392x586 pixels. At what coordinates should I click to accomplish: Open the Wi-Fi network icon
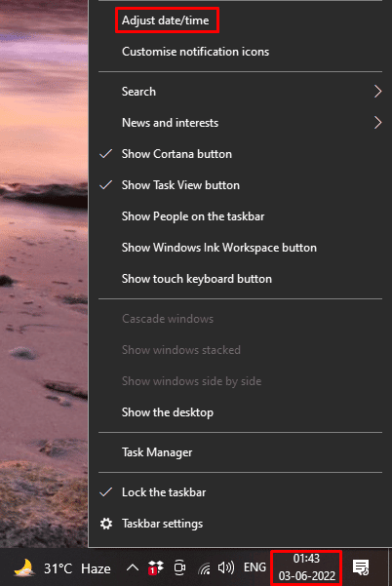(204, 568)
